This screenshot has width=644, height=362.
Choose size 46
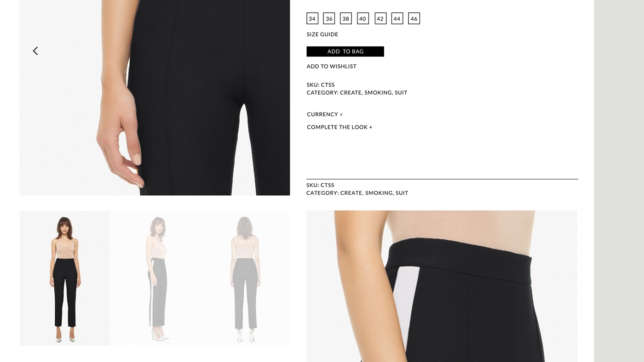click(414, 19)
